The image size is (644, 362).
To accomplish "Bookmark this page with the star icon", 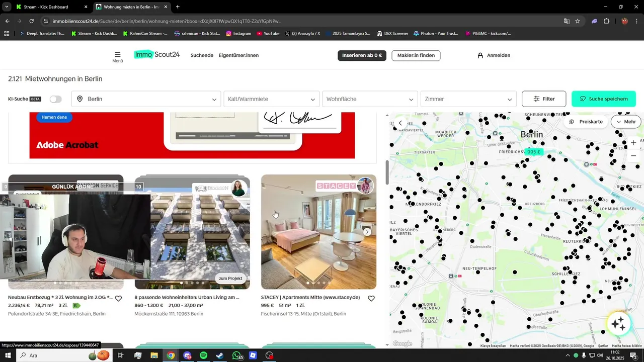I will click(x=578, y=21).
